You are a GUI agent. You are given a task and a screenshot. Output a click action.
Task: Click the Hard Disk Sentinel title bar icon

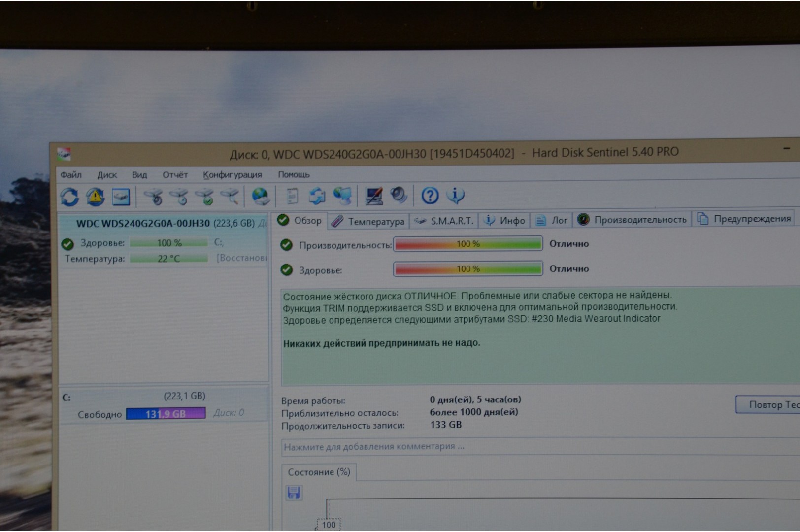tap(64, 154)
